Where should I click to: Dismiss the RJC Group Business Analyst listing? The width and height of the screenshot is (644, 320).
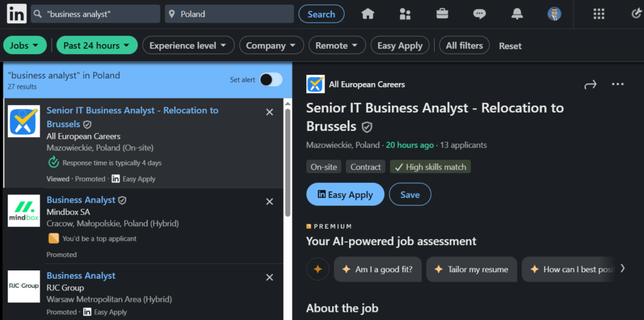pyautogui.click(x=269, y=277)
